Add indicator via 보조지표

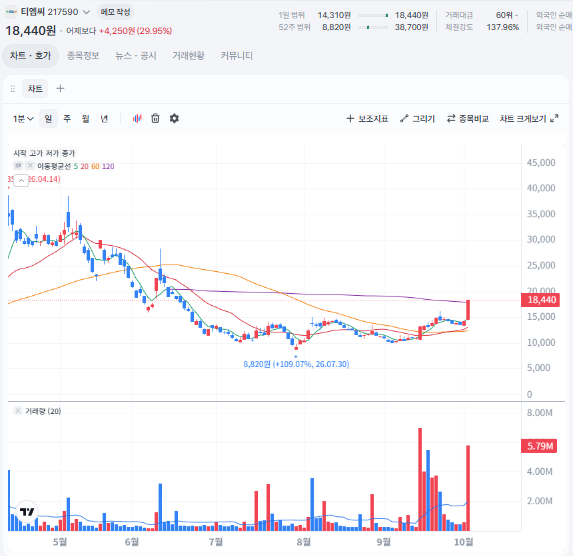click(367, 118)
